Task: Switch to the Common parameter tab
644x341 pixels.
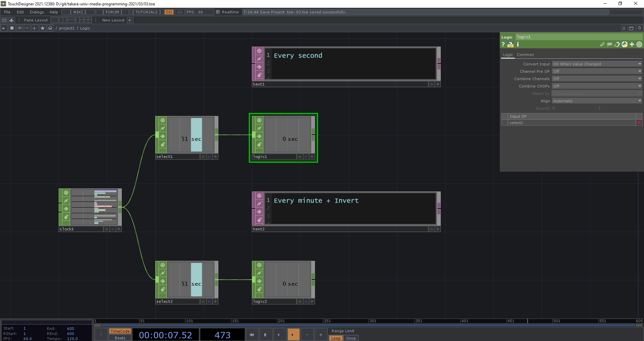Action: pos(525,55)
